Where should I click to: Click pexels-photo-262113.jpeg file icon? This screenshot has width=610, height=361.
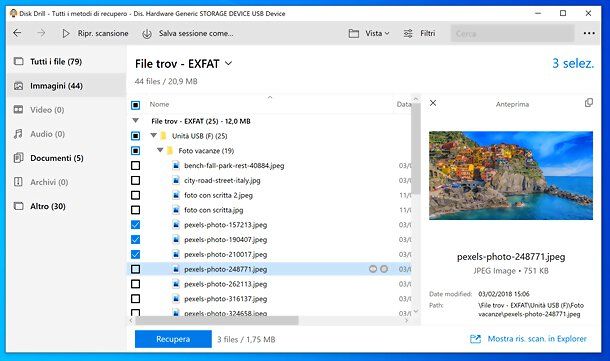pos(176,284)
